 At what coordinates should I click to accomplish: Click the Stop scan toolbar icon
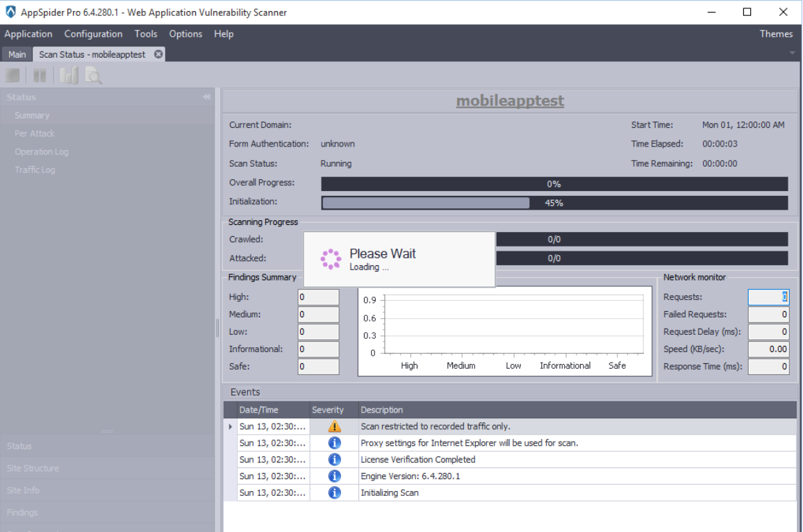pos(13,76)
